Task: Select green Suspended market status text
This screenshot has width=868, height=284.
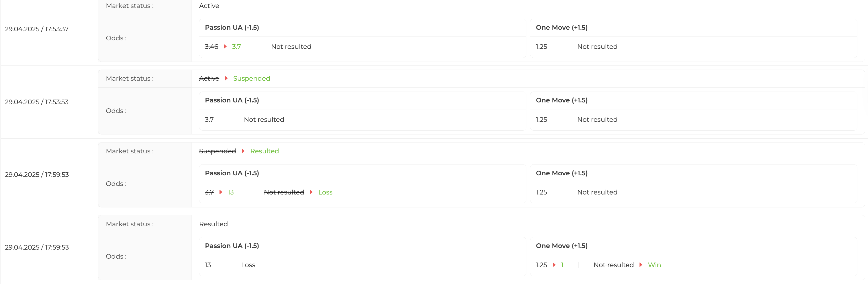Action: click(x=251, y=78)
